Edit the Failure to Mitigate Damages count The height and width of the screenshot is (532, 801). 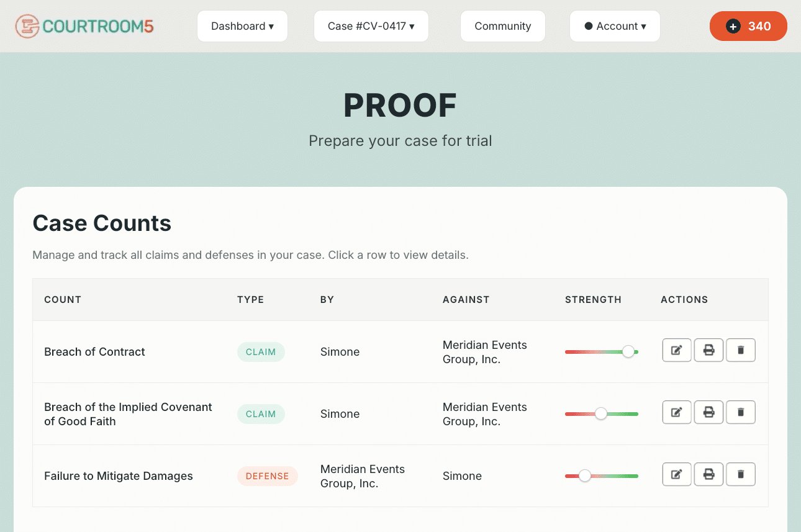click(677, 474)
